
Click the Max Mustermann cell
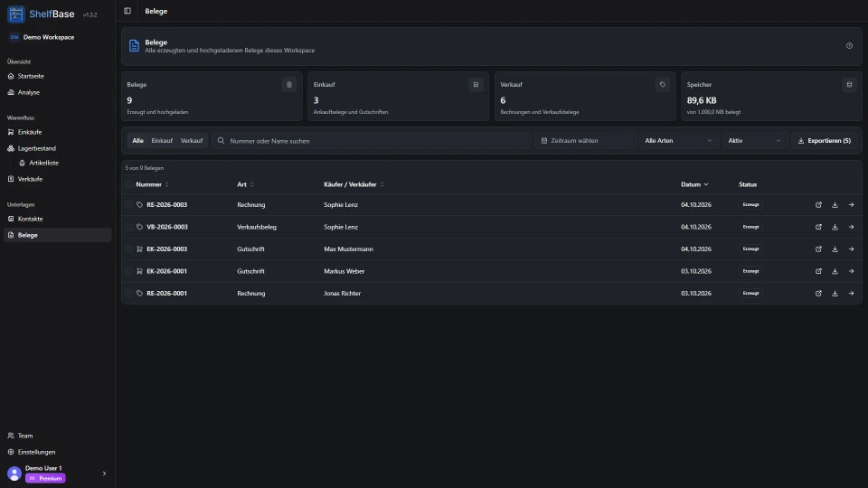349,249
